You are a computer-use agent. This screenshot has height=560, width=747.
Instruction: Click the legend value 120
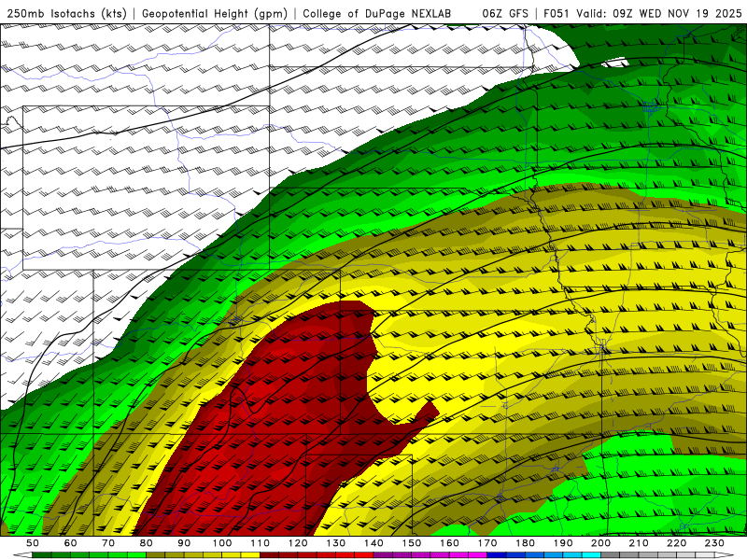pyautogui.click(x=298, y=543)
